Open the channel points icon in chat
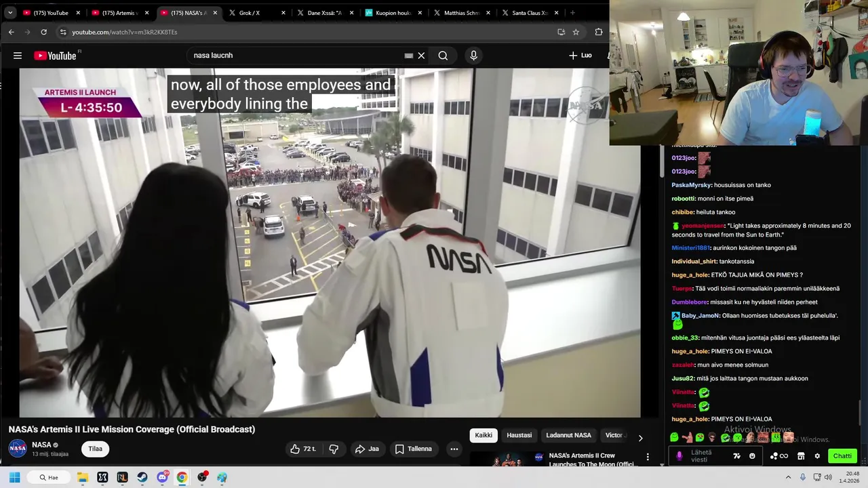 point(778,456)
